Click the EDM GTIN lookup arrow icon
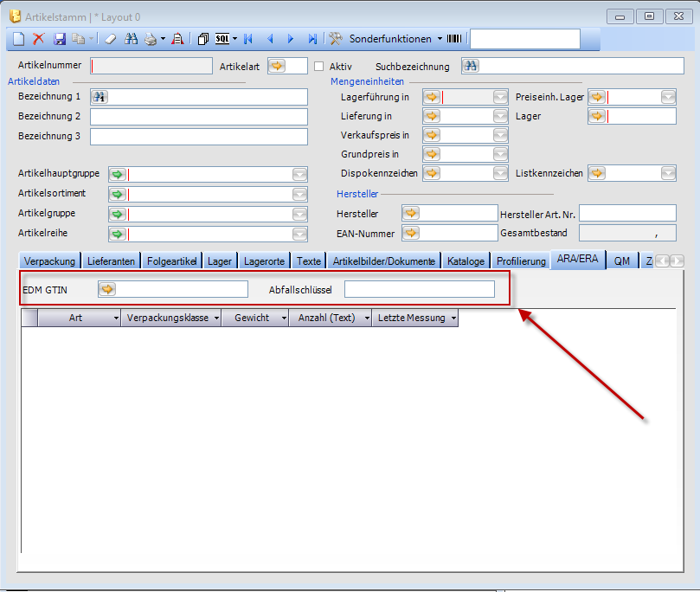This screenshot has height=592, width=700. click(x=106, y=289)
